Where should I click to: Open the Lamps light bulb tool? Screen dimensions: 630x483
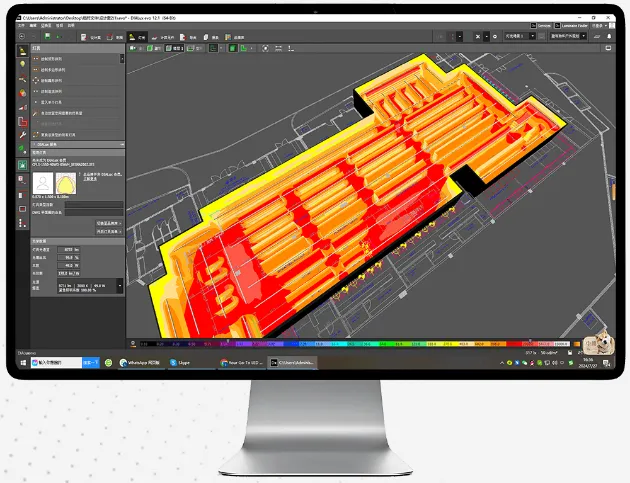point(22,65)
